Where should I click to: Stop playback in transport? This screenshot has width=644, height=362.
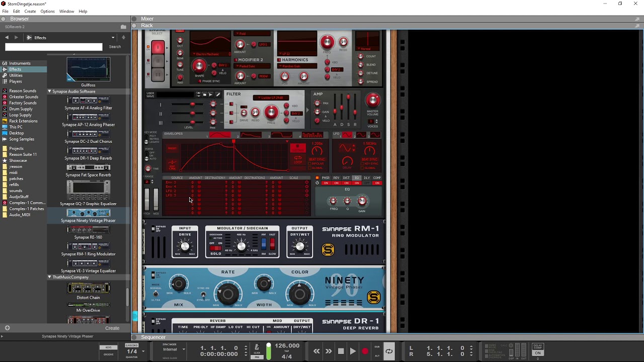341,351
